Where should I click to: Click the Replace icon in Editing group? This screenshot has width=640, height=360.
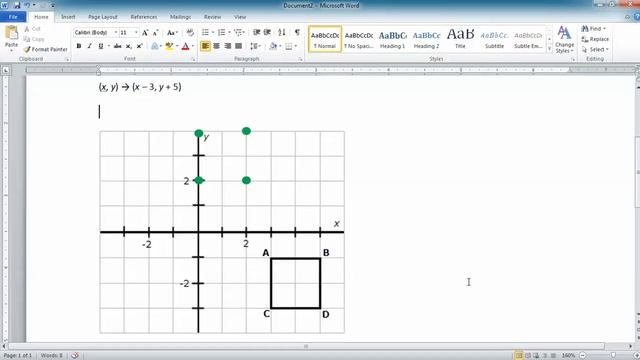[585, 39]
